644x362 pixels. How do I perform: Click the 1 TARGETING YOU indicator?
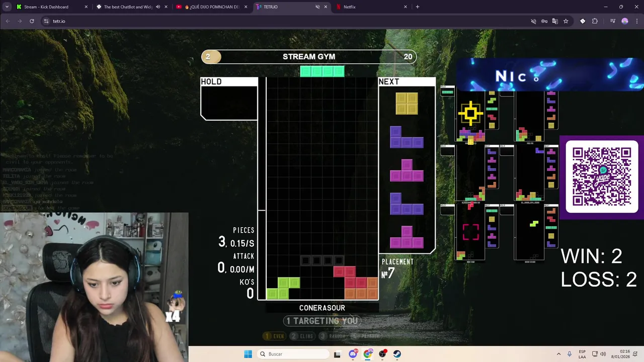click(322, 321)
